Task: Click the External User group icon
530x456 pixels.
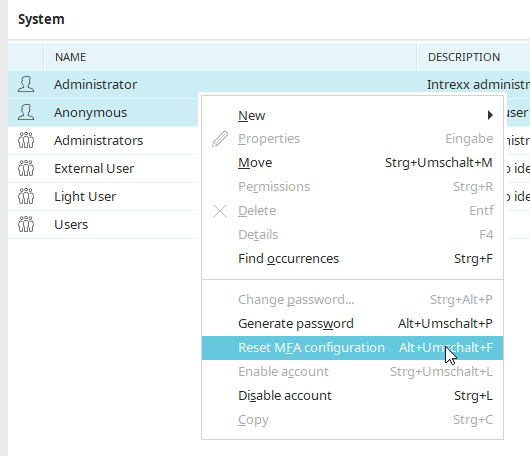Action: (26, 168)
